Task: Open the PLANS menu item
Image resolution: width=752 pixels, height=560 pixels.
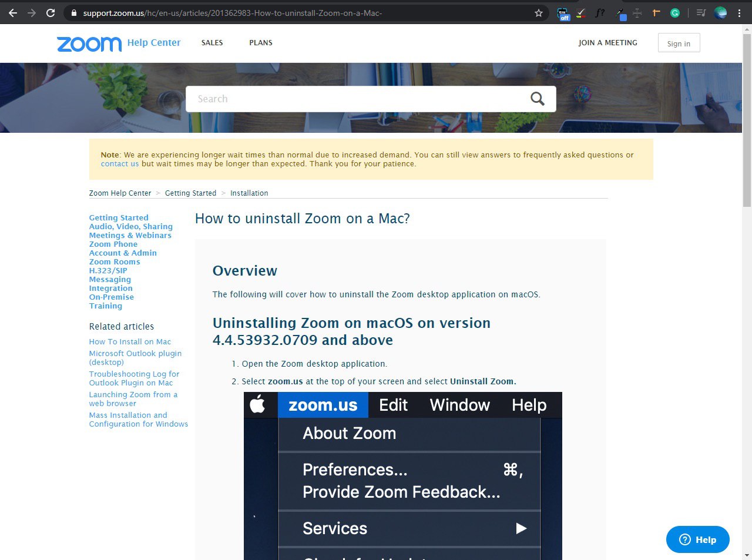Action: [261, 43]
